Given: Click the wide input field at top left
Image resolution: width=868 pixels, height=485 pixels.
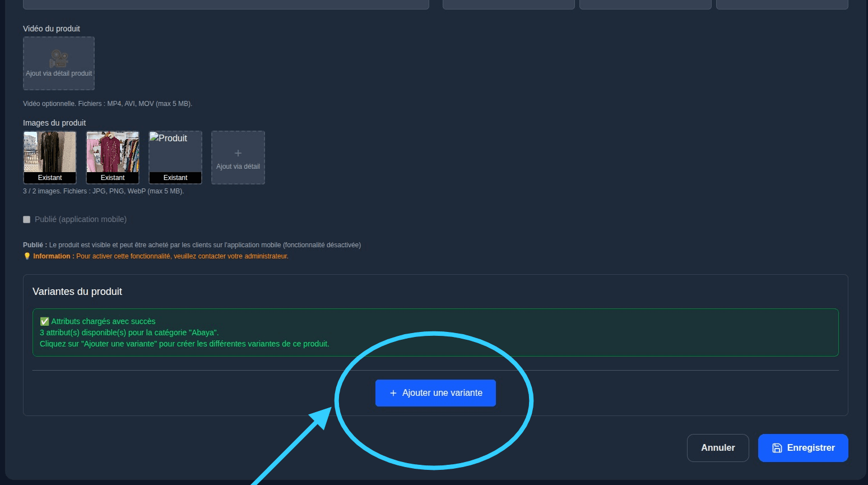Looking at the screenshot, I should [x=226, y=4].
